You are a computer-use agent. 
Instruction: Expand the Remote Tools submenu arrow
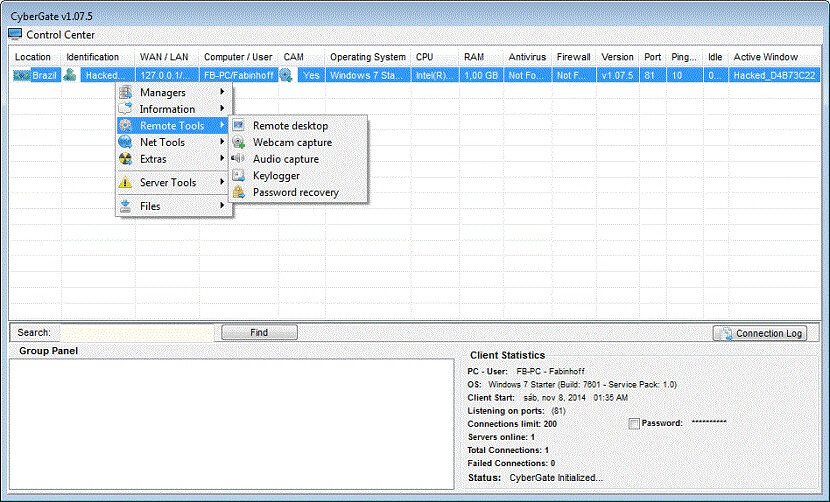(x=222, y=125)
